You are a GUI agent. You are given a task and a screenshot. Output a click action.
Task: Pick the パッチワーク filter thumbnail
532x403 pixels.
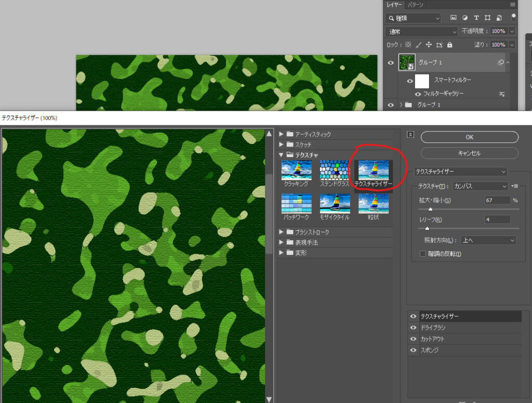point(296,203)
